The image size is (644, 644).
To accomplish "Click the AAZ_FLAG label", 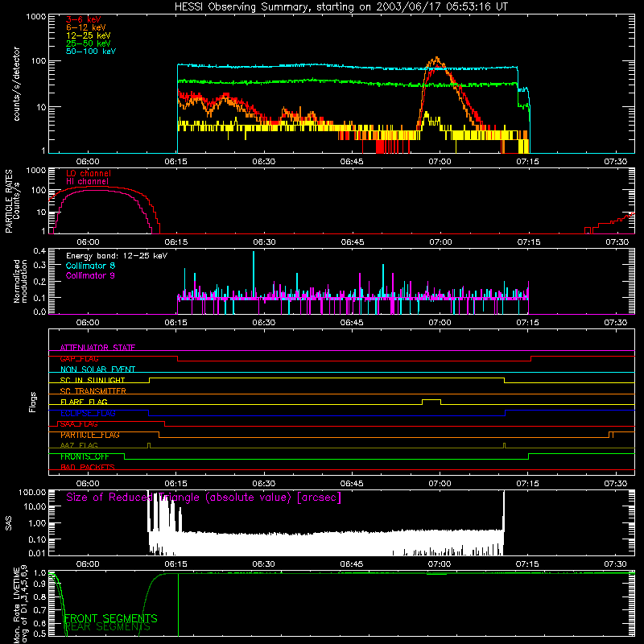I will tap(79, 446).
